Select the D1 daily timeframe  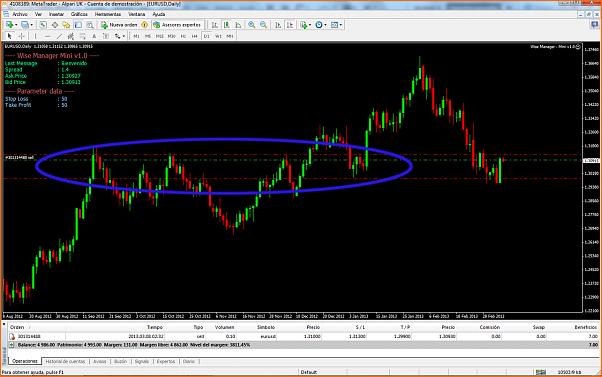207,36
